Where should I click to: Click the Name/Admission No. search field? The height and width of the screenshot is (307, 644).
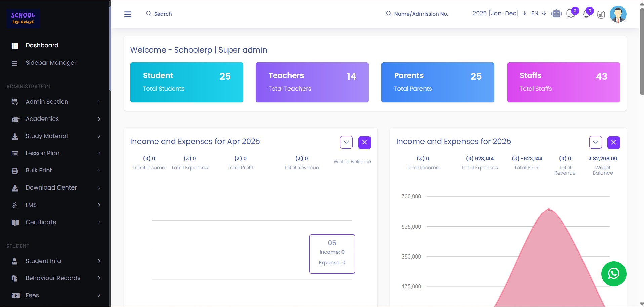click(421, 14)
